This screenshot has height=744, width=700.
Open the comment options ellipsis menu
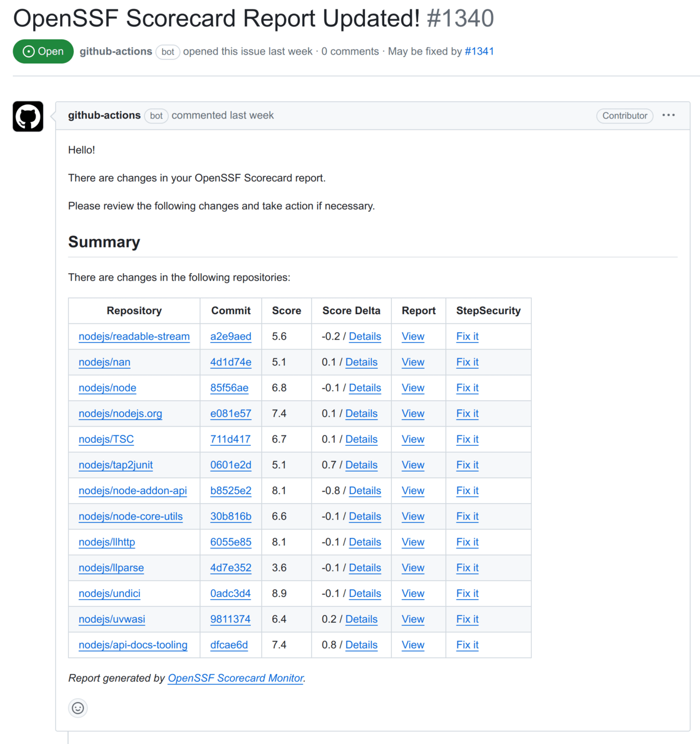tap(668, 115)
